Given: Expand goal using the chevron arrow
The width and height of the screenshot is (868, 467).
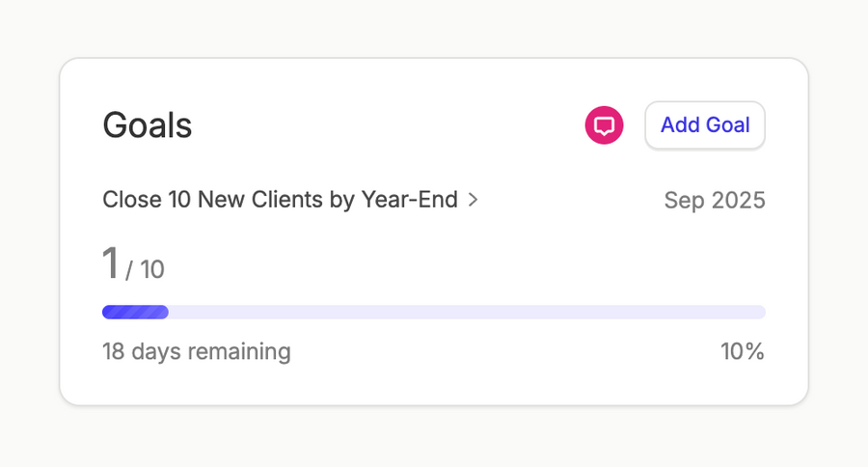Looking at the screenshot, I should (474, 200).
